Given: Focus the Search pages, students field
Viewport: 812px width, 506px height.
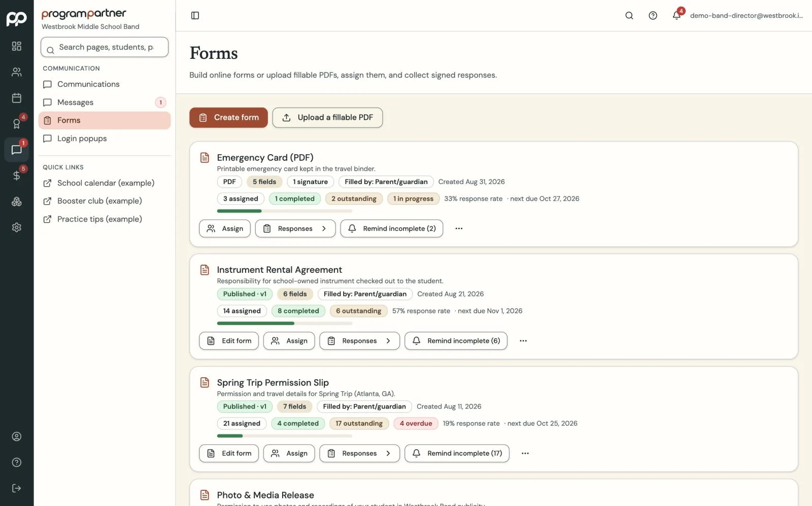Looking at the screenshot, I should tap(105, 47).
